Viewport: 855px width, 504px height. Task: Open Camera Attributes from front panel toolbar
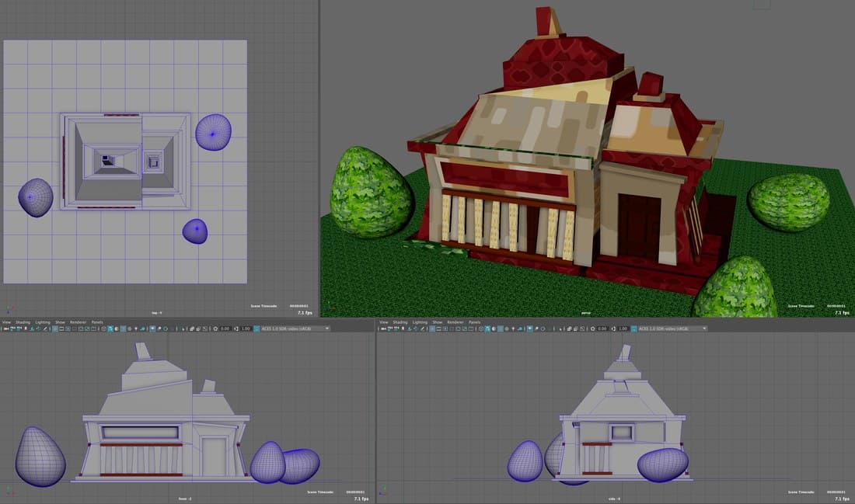(19, 328)
